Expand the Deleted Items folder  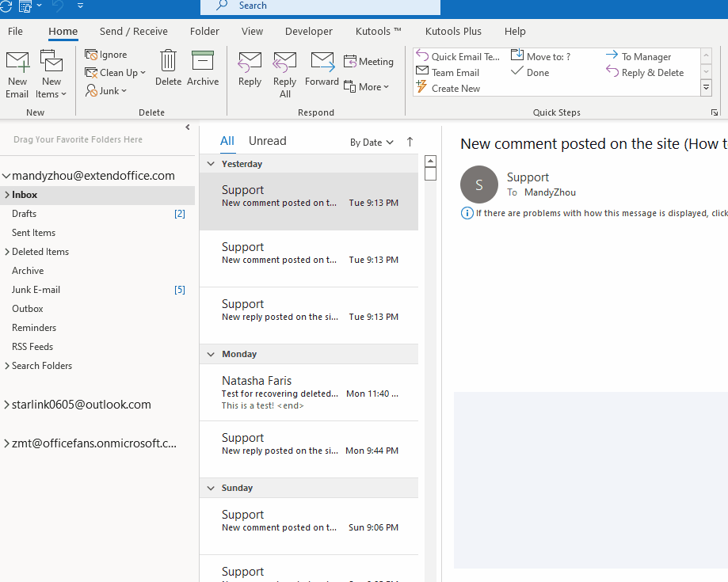pos(6,251)
